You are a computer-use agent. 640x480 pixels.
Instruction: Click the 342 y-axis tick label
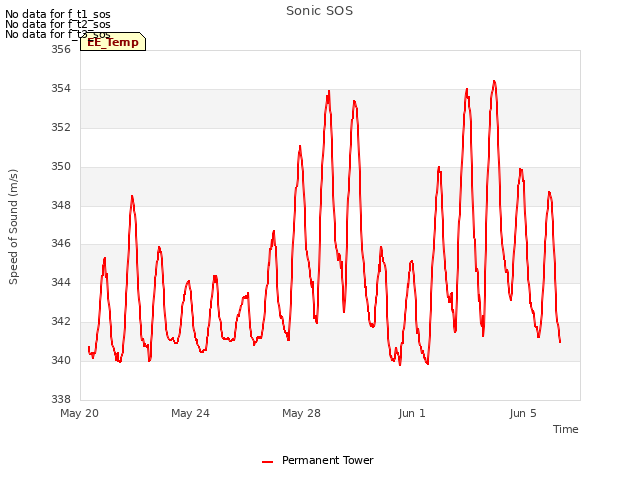pyautogui.click(x=61, y=321)
